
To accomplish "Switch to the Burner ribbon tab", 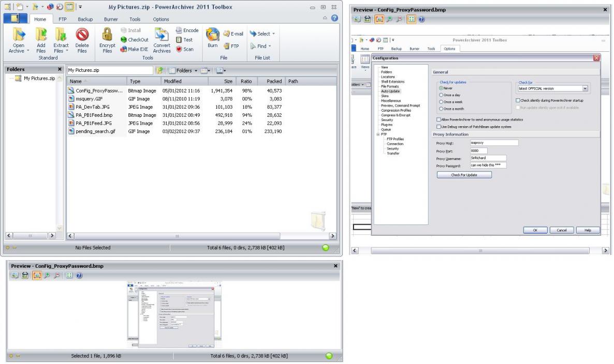I will 111,19.
